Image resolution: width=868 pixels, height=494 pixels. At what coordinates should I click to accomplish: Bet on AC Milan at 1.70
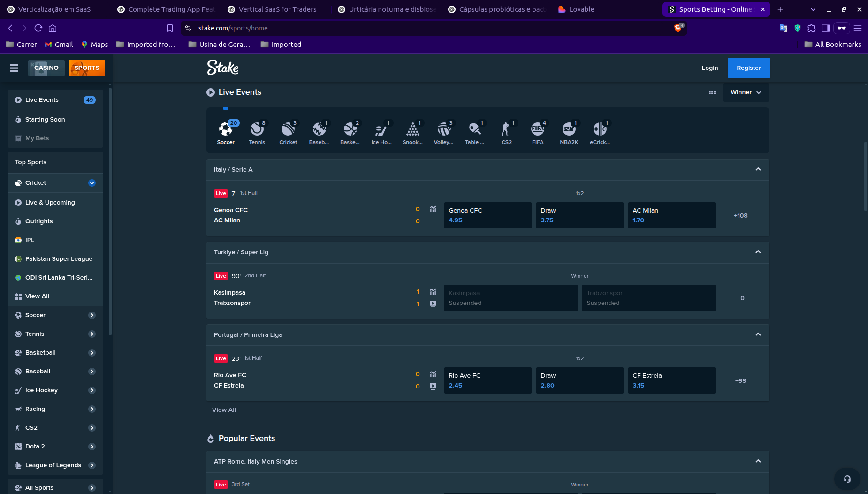click(671, 215)
